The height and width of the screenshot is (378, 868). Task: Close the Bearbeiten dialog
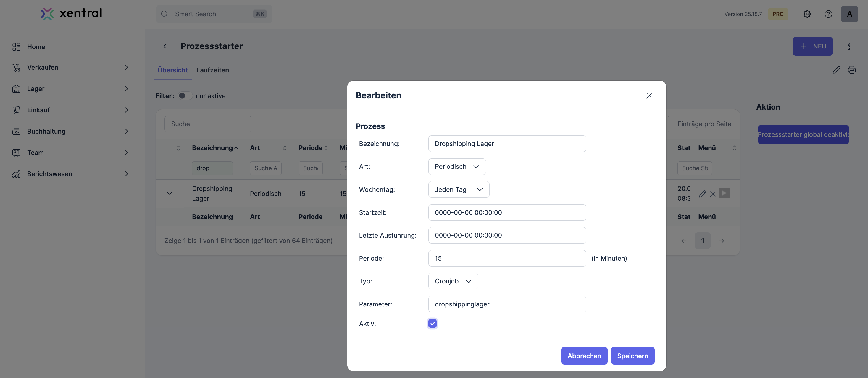(x=649, y=95)
